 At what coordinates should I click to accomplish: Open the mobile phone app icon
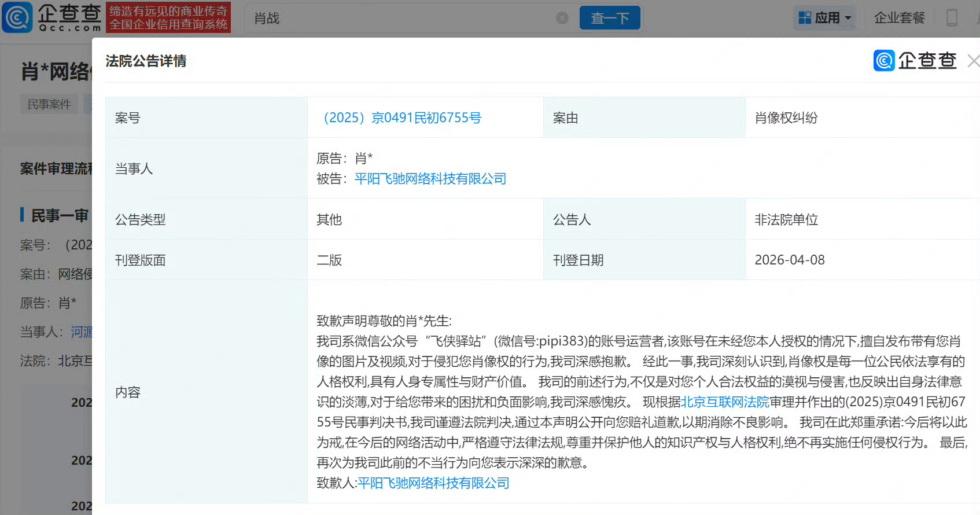pyautogui.click(x=952, y=18)
